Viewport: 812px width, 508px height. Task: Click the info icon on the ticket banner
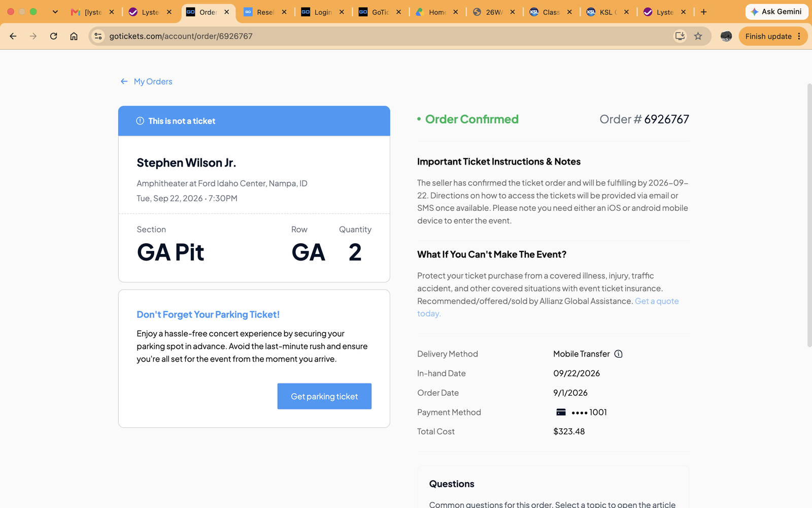click(140, 121)
